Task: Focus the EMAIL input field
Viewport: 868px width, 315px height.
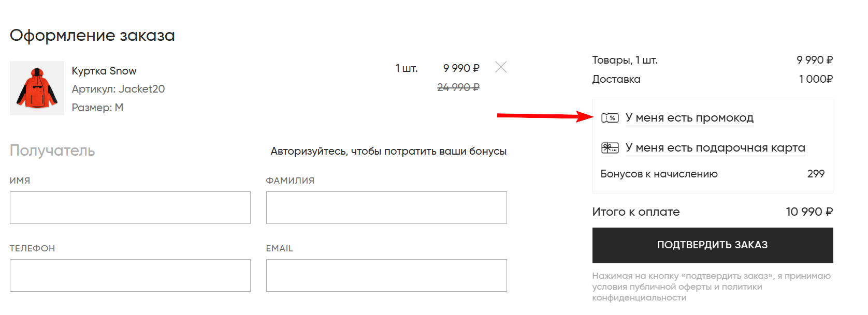Action: coord(386,275)
